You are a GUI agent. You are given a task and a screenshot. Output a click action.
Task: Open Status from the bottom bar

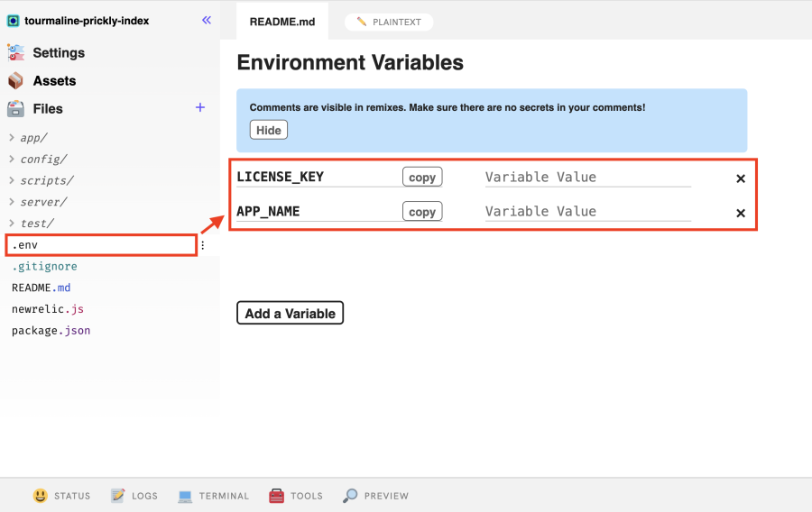62,496
